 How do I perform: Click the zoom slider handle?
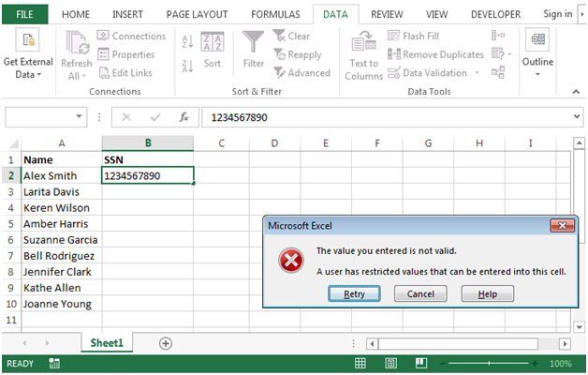pyautogui.click(x=489, y=363)
